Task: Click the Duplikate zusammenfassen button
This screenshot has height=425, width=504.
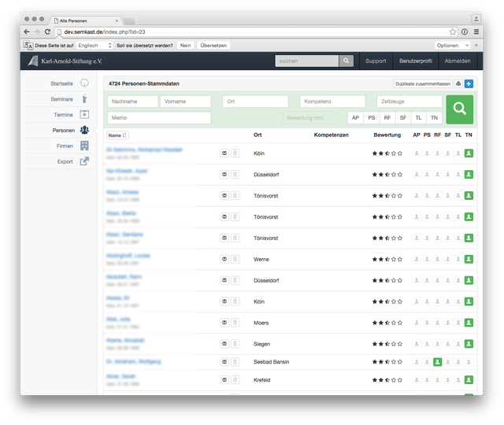Action: pyautogui.click(x=422, y=83)
